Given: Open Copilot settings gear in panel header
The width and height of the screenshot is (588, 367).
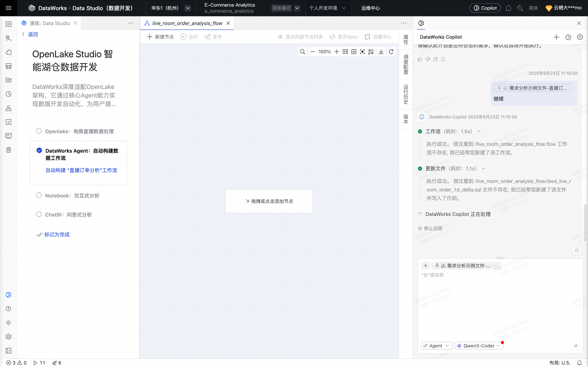Looking at the screenshot, I should (580, 37).
